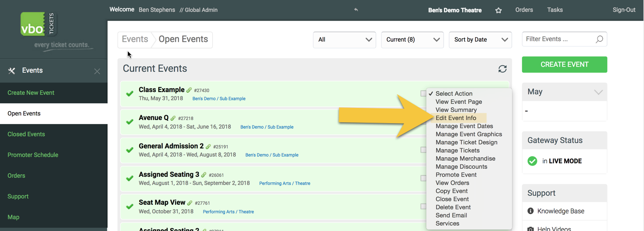
Task: Click the Knowledge Base info icon
Action: 530,211
